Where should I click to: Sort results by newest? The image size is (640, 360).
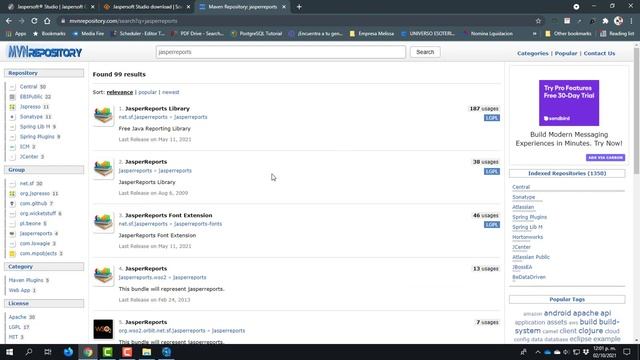pos(171,92)
